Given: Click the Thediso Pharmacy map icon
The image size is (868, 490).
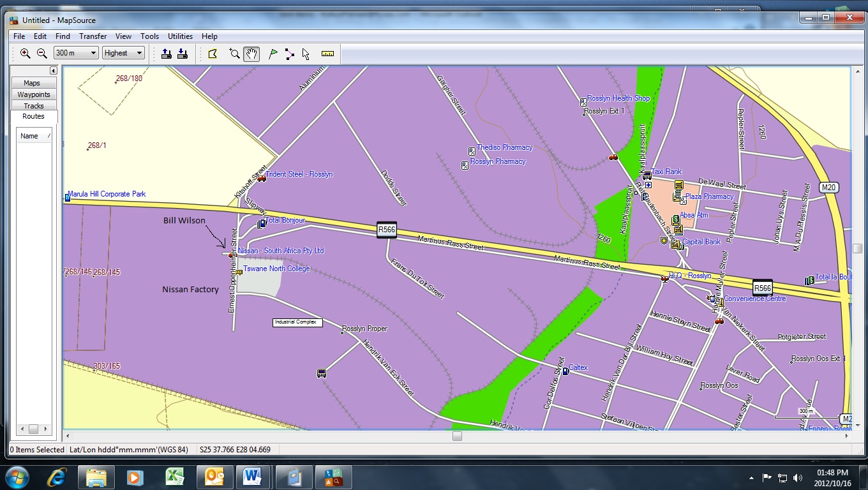Looking at the screenshot, I should [x=472, y=151].
